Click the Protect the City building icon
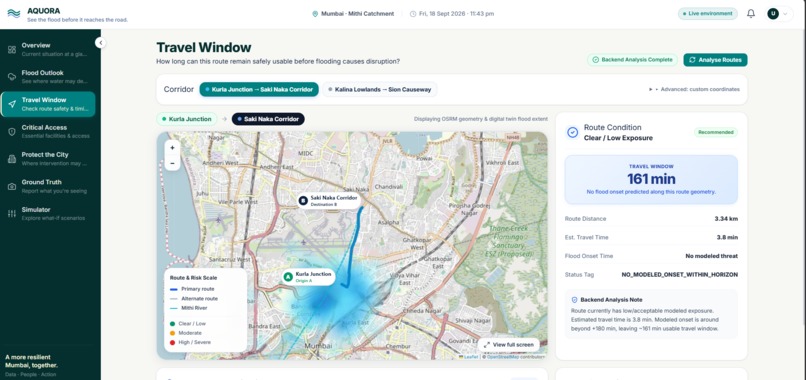 [x=12, y=159]
